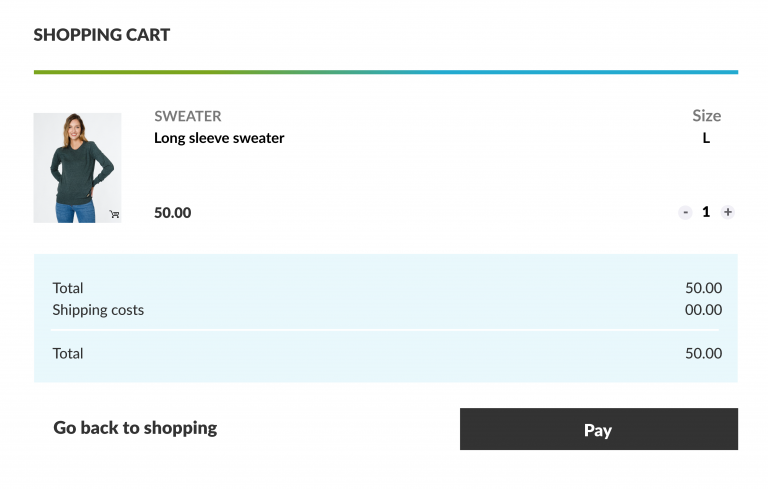
Task: Go back to shopping
Action: point(135,428)
